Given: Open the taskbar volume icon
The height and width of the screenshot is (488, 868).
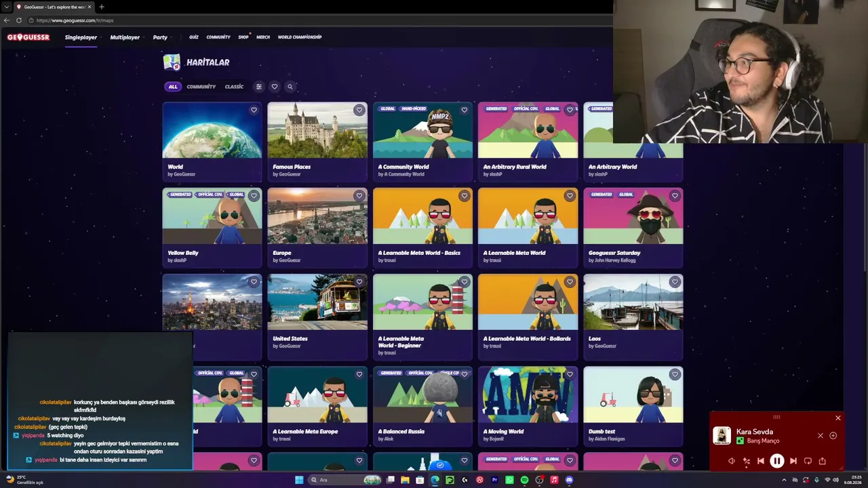Looking at the screenshot, I should tap(837, 480).
